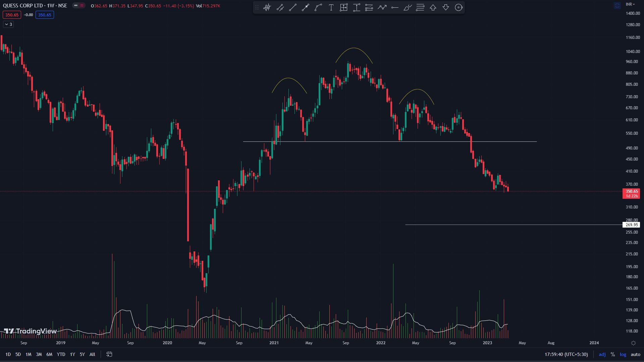Switch to the 1Y time range
The image size is (644, 362).
click(72, 354)
